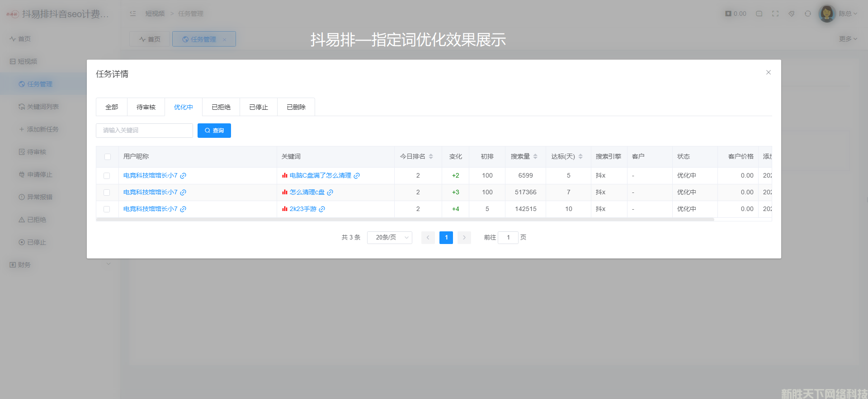Image resolution: width=868 pixels, height=399 pixels.
Task: Click the blue 查询 search button
Action: coord(214,131)
